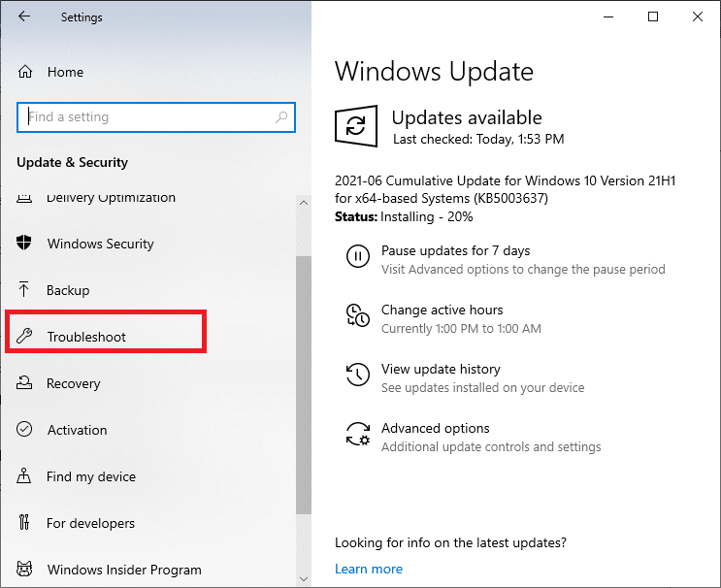Open the Activation page
The width and height of the screenshot is (721, 588).
point(77,430)
